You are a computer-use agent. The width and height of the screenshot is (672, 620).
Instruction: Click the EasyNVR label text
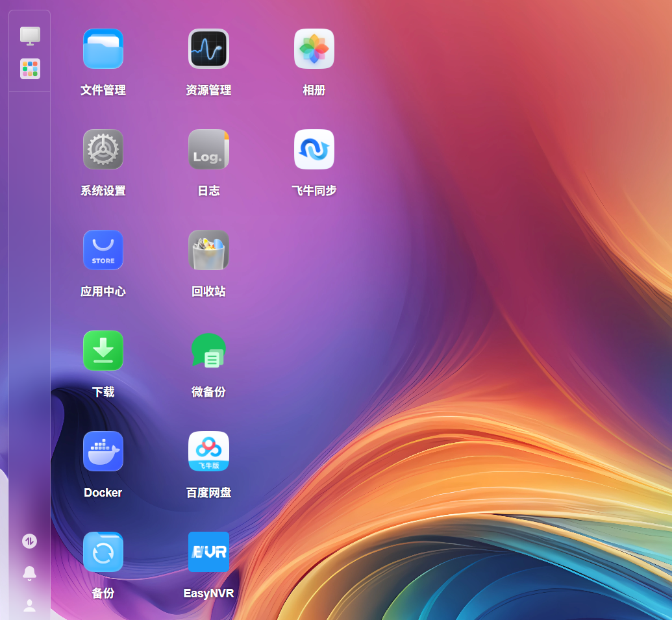click(x=208, y=593)
